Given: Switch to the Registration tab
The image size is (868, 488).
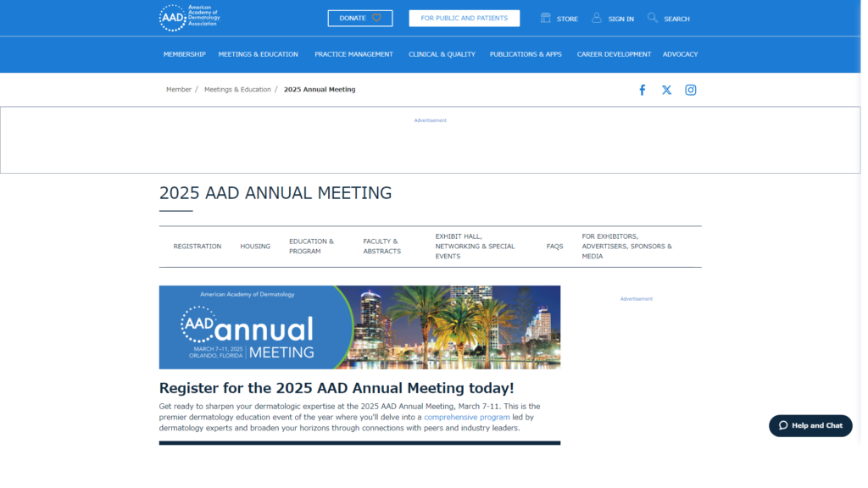Looking at the screenshot, I should tap(197, 246).
